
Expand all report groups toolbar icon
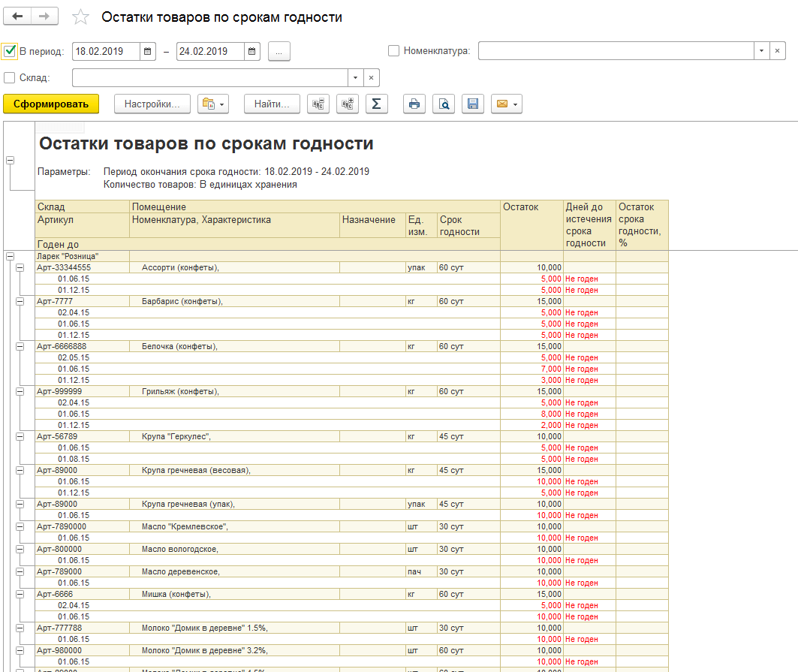click(348, 104)
